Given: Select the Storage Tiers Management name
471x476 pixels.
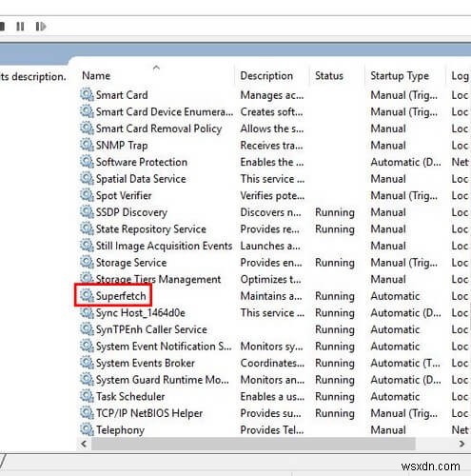Looking at the screenshot, I should pyautogui.click(x=158, y=279).
